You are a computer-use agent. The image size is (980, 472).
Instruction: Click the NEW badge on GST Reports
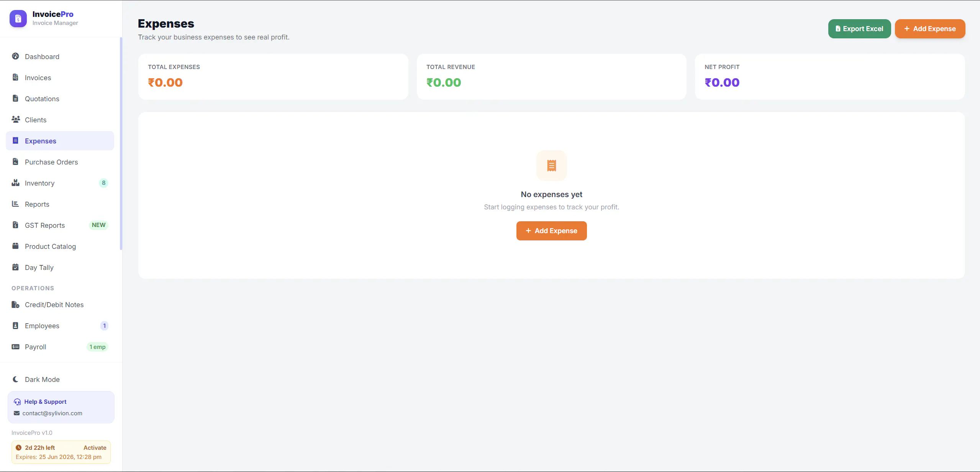(x=98, y=225)
